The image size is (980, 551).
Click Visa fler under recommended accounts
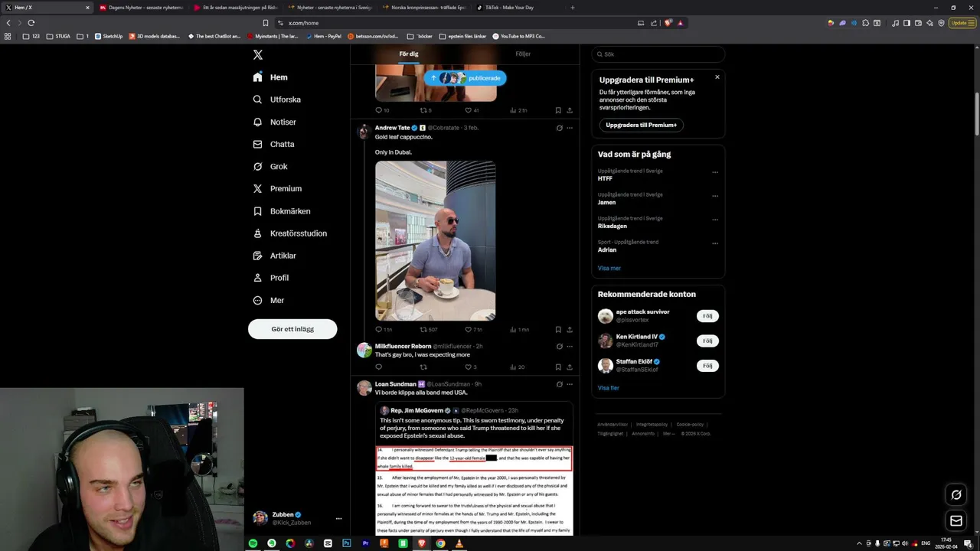tap(609, 388)
